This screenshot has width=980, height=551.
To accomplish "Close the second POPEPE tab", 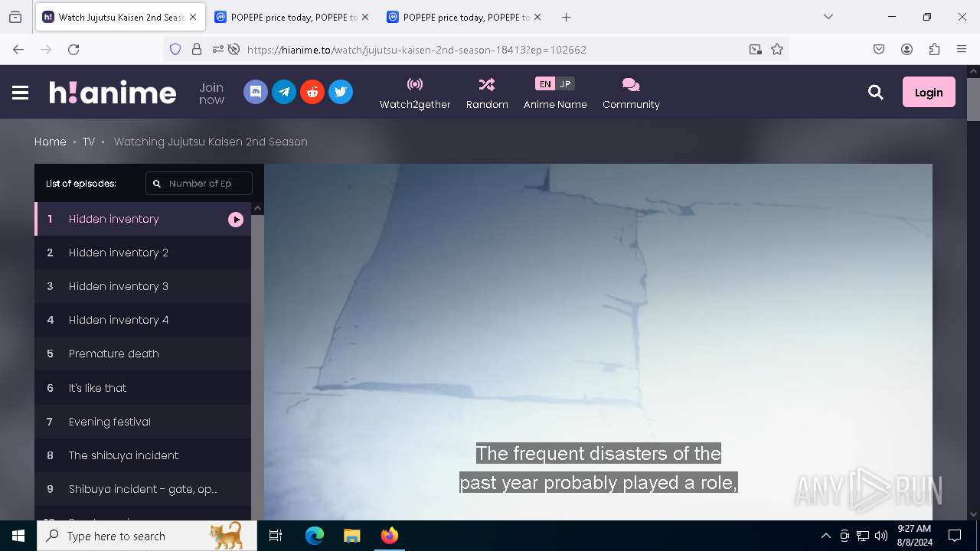I will [x=537, y=17].
